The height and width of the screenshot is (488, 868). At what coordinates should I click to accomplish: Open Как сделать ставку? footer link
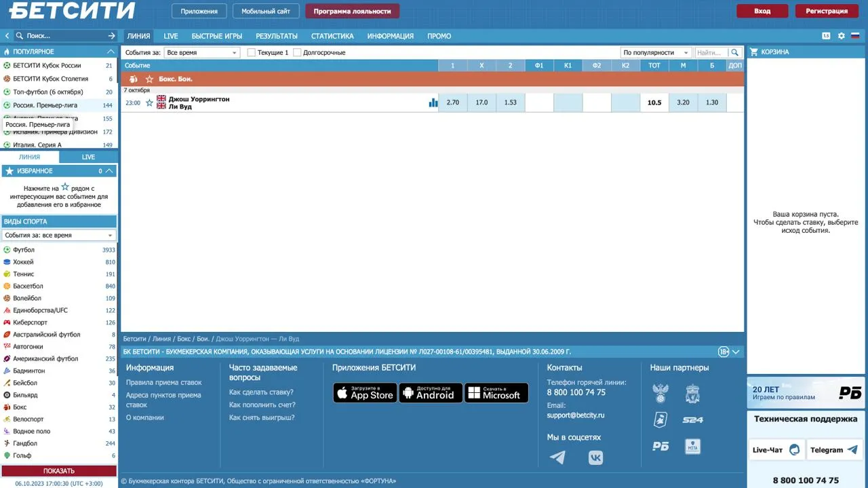pyautogui.click(x=261, y=392)
